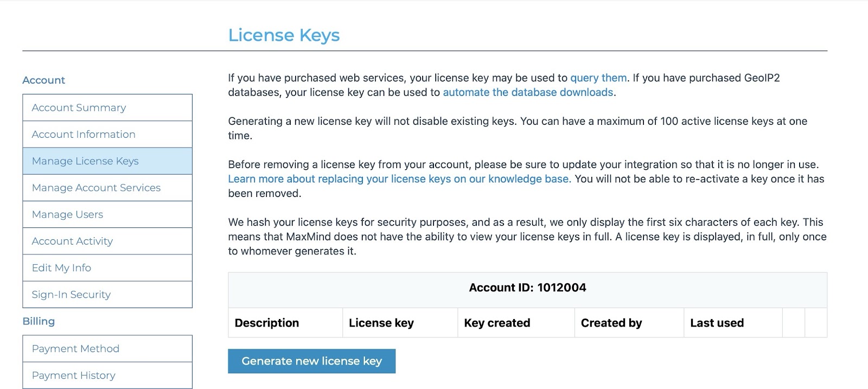The image size is (868, 389).
Task: Click the "query them" link
Action: 598,78
